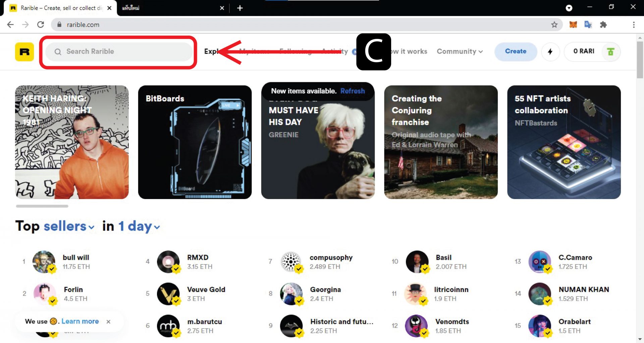
Task: Open bull will seller avatar
Action: (44, 262)
